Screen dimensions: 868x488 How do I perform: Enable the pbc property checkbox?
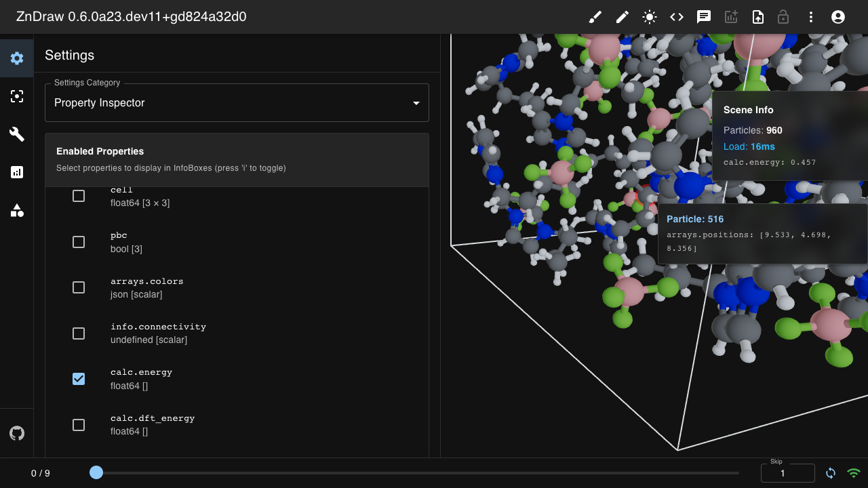click(79, 242)
